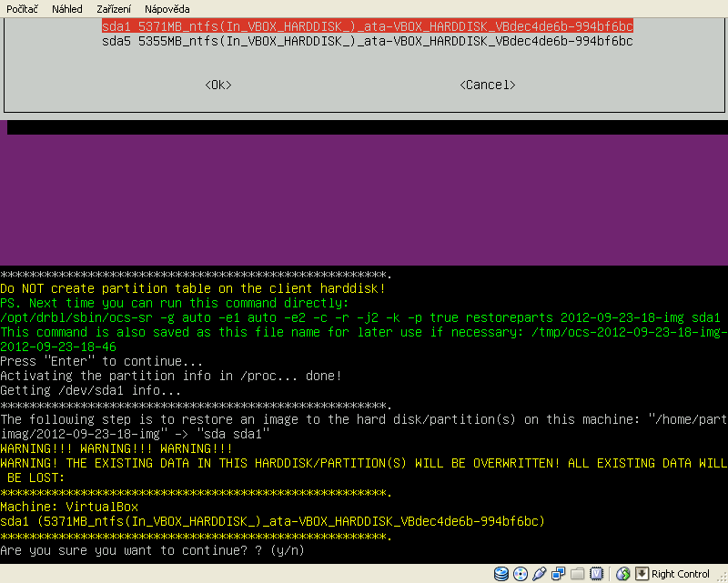Viewport: 728px width, 583px height.
Task: Select the sda5 5355MB partition entry
Action: coord(367,41)
